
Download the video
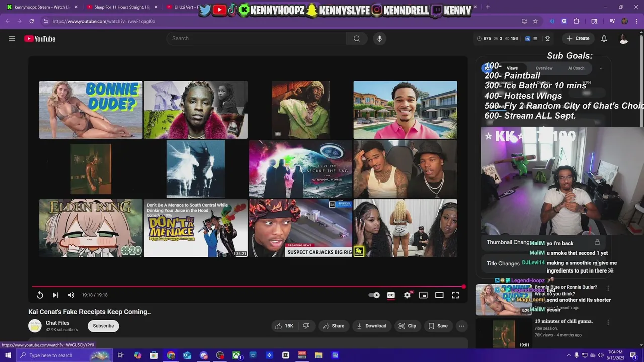[x=372, y=326]
